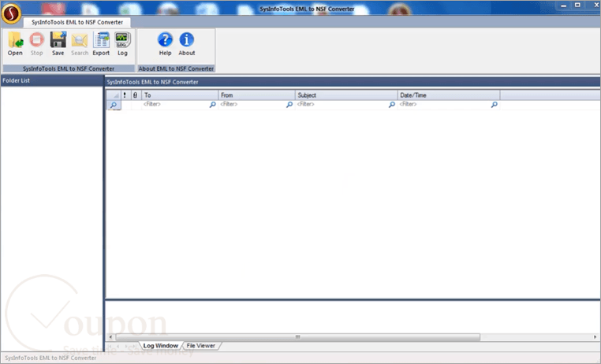Viewport: 601px width, 364px height.
Task: Click the Folder List panel header
Action: [52, 80]
